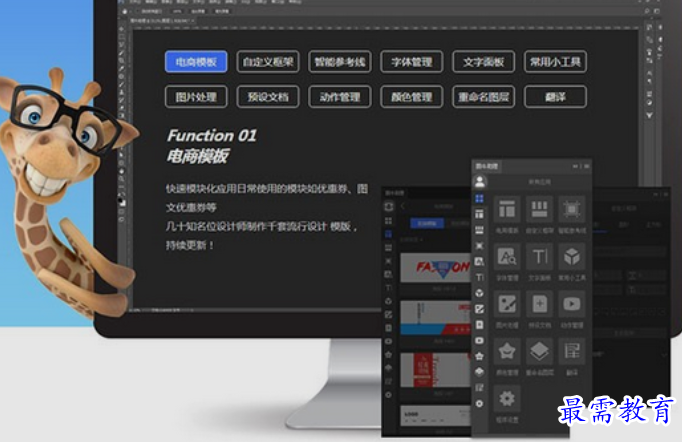
Task: Click the user avatar in front panel sidebar
Action: [480, 181]
